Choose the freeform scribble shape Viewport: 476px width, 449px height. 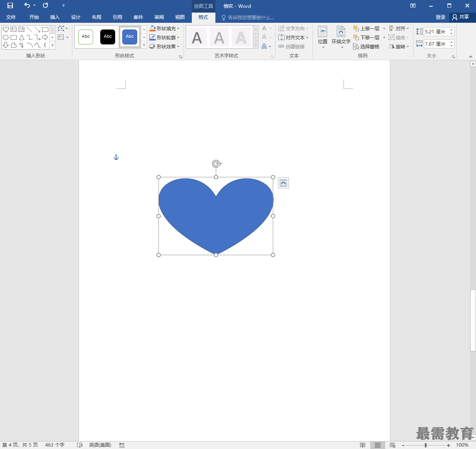pos(22,45)
